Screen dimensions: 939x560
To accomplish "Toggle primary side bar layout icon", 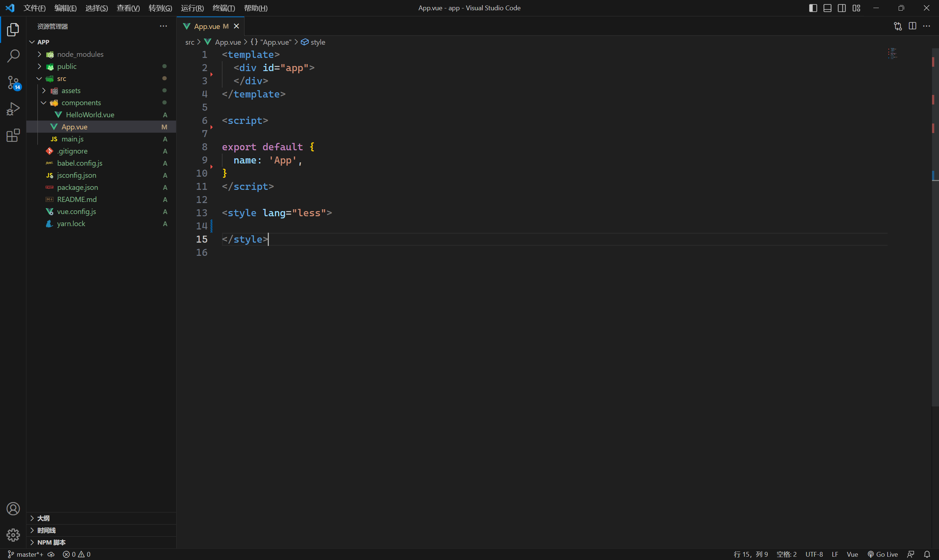I will tap(813, 8).
